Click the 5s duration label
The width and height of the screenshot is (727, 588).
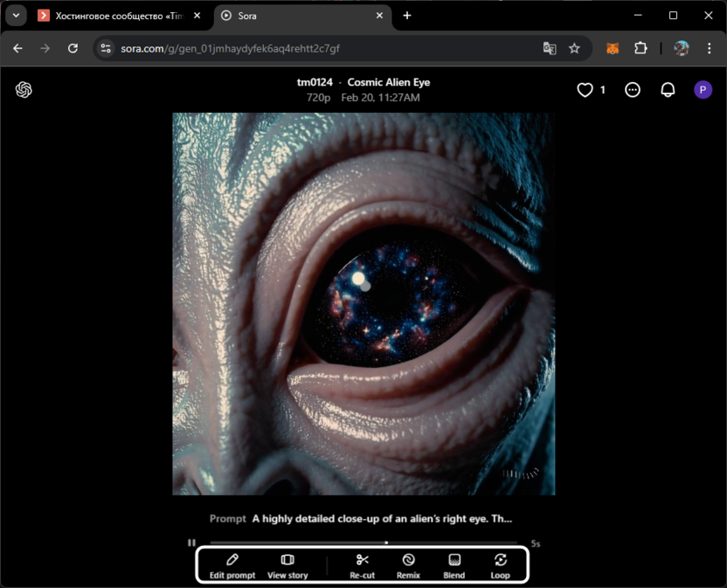(x=536, y=543)
